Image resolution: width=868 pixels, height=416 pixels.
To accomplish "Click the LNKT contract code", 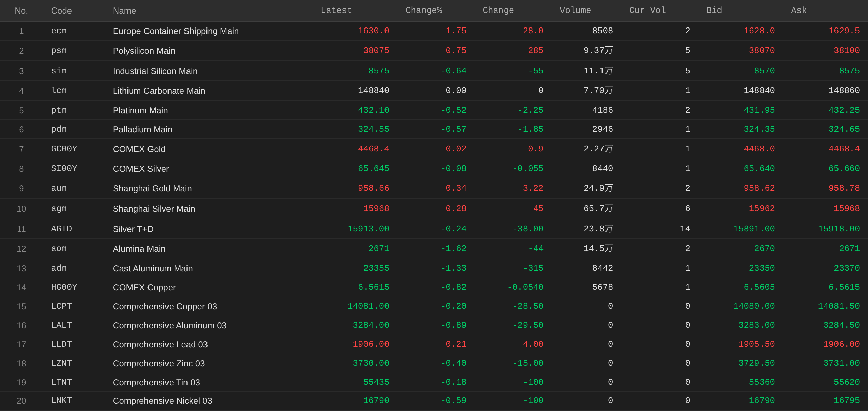I will 61,401.
